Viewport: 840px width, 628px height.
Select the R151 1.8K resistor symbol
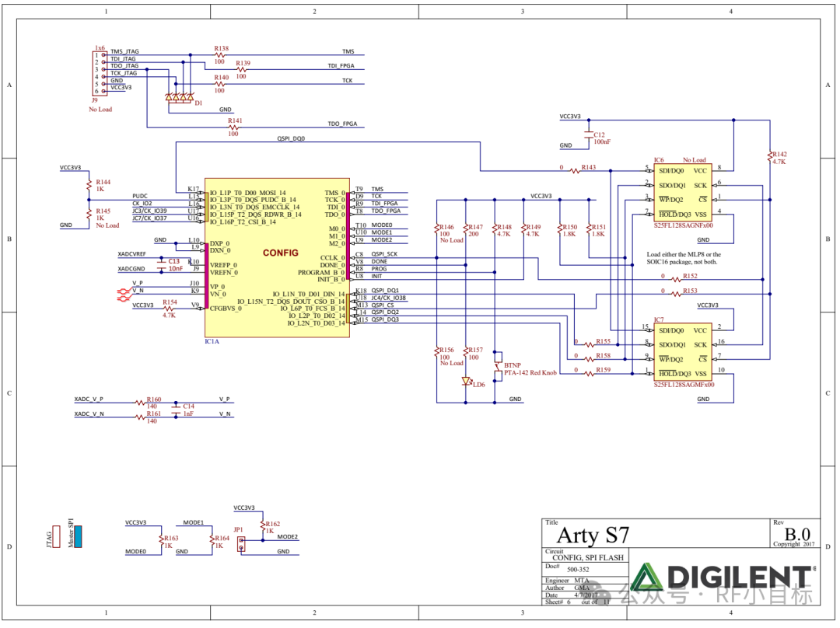tap(589, 229)
